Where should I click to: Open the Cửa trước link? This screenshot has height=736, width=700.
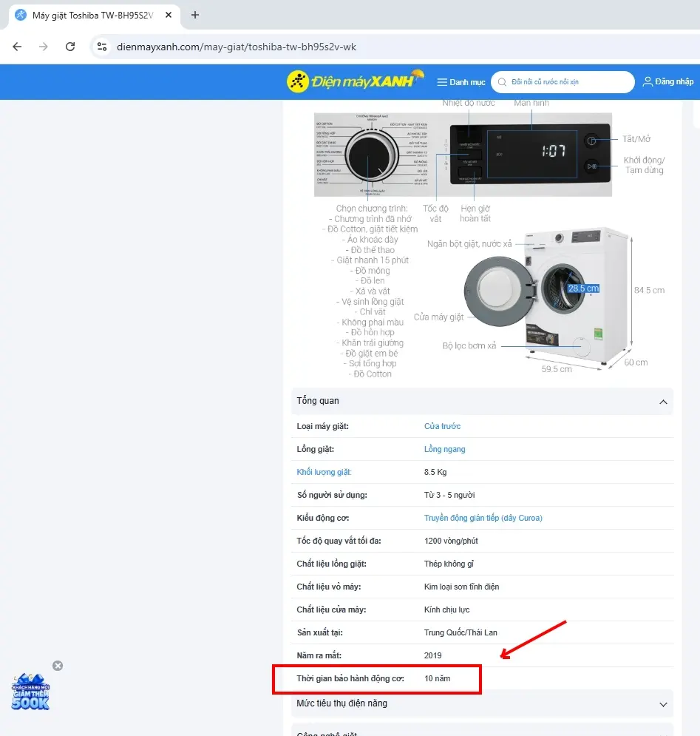pos(443,426)
